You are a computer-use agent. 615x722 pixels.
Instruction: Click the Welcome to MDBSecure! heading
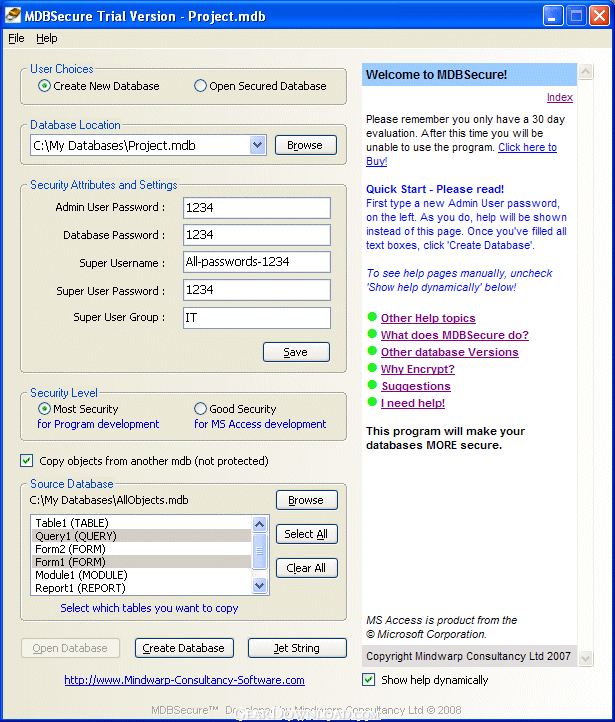click(x=436, y=75)
